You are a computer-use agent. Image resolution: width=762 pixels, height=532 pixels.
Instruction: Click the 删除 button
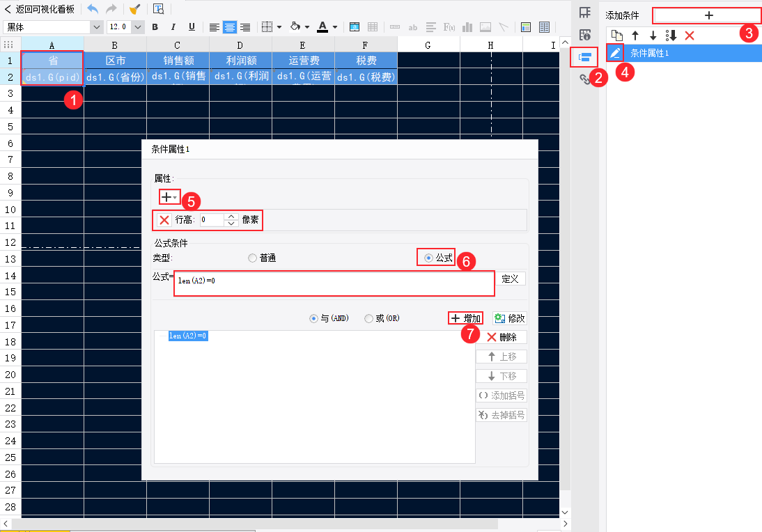pos(501,337)
